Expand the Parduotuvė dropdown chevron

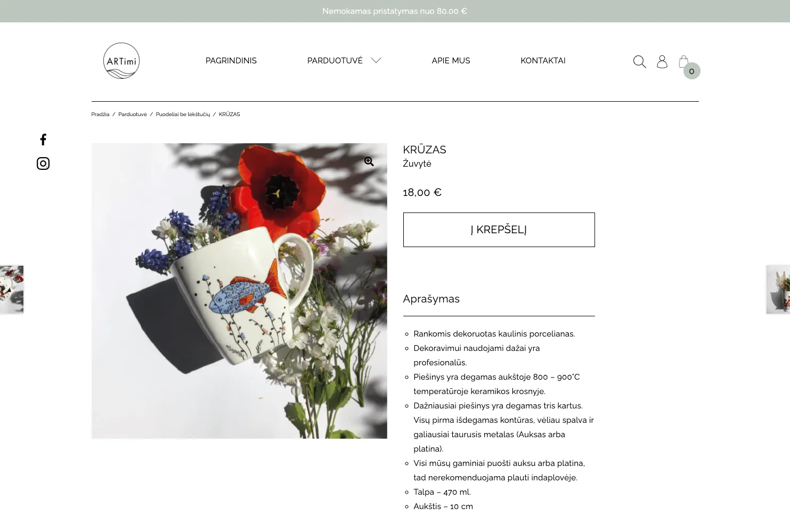(x=376, y=60)
